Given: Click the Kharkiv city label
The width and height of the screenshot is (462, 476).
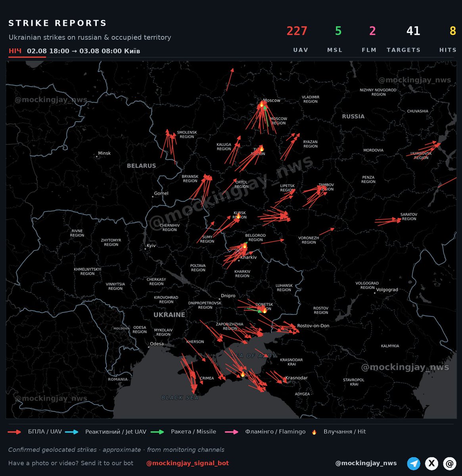Looking at the screenshot, I should 249,257.
